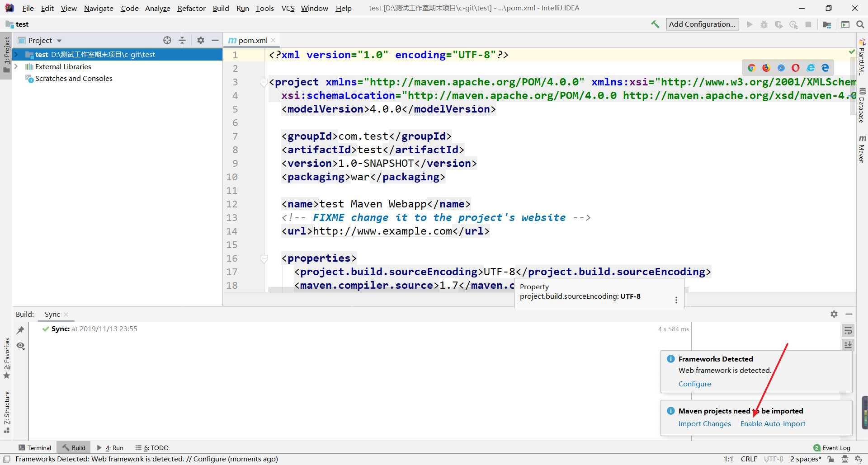Click the 4: Run tool button

click(110, 448)
